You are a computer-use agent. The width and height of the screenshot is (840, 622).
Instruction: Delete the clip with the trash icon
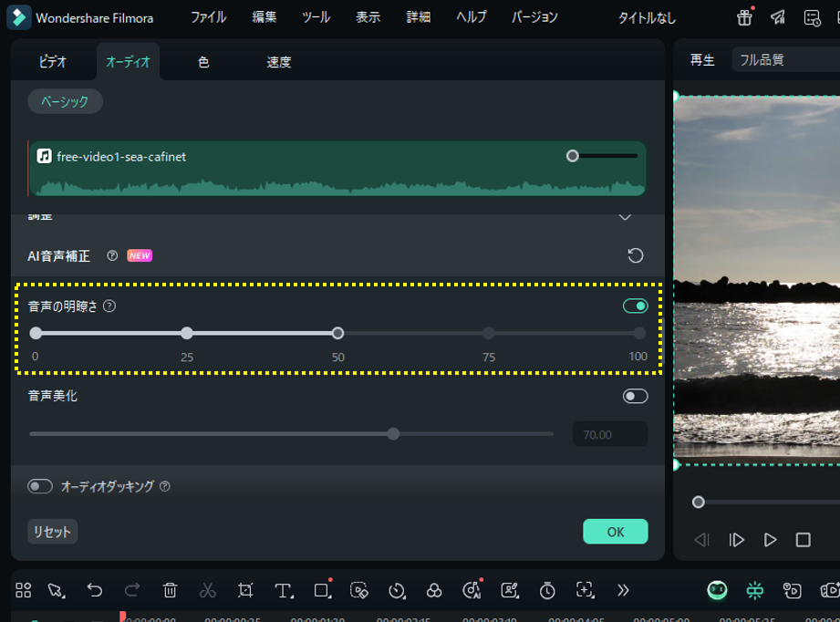pos(170,590)
